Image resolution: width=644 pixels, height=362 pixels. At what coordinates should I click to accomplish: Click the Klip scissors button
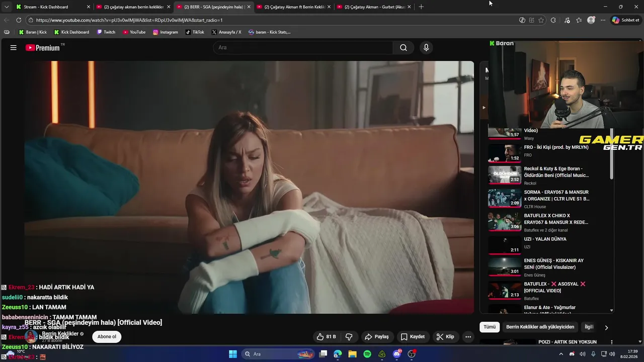(445, 337)
